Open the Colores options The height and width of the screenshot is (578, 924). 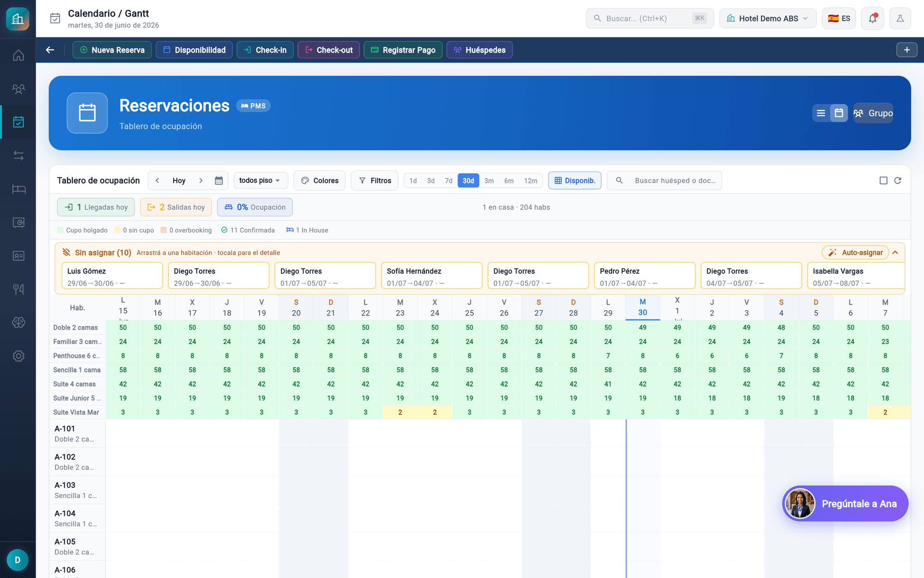[320, 181]
